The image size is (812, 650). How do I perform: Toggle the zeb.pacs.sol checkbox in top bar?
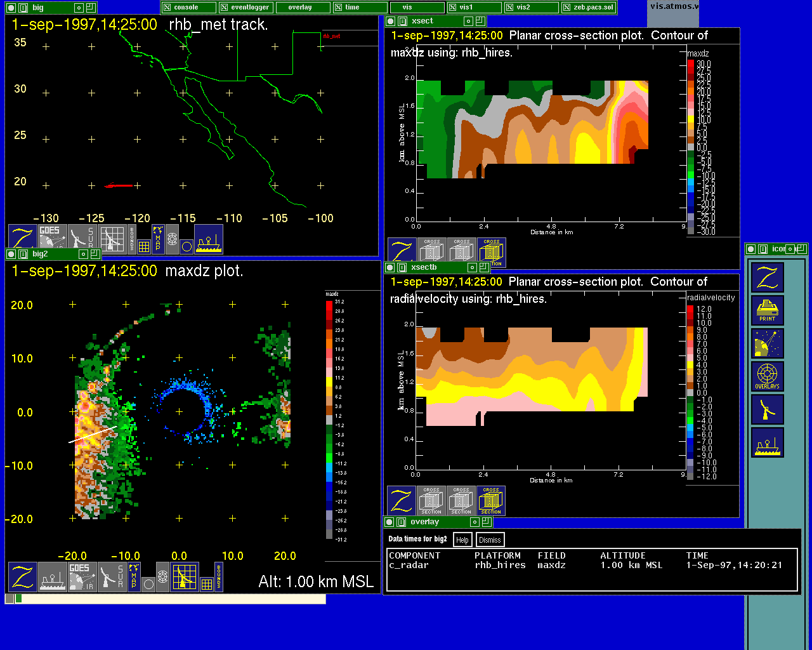click(567, 8)
